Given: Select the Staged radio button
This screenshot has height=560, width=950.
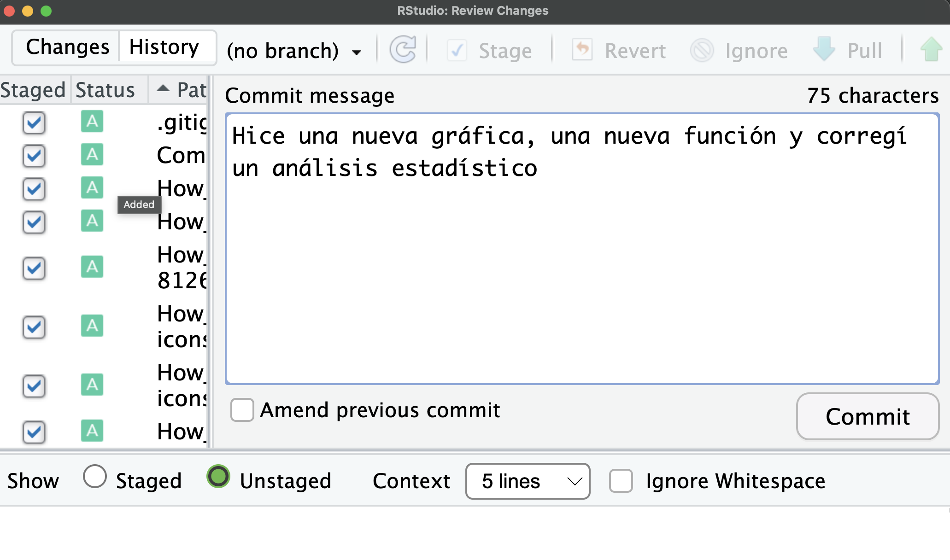Looking at the screenshot, I should point(95,477).
